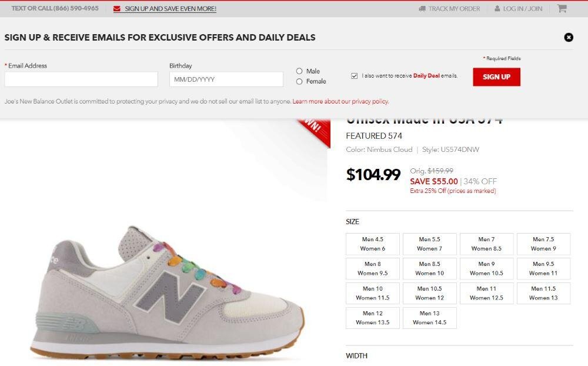Select the Female radio button
588x366 pixels.
[x=299, y=82]
